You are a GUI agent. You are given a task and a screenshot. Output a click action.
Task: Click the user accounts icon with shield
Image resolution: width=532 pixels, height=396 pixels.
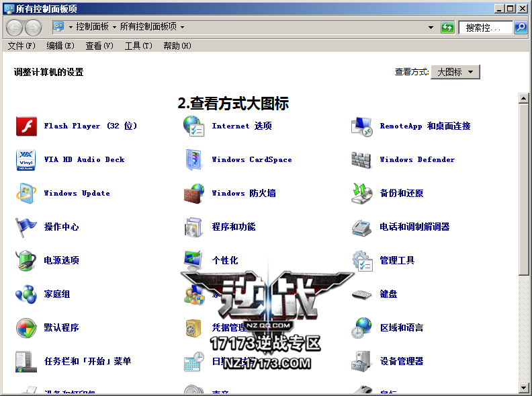coord(194,294)
